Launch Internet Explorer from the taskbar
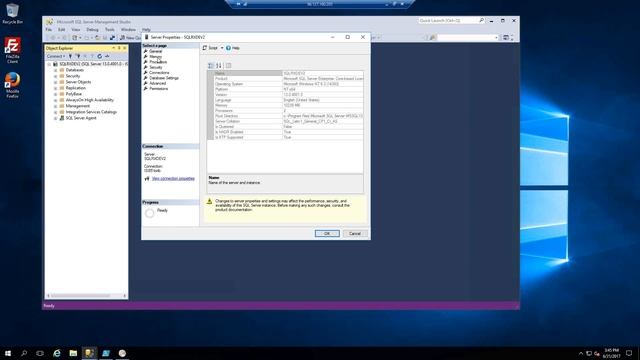This screenshot has width=640, height=360. [x=57, y=353]
